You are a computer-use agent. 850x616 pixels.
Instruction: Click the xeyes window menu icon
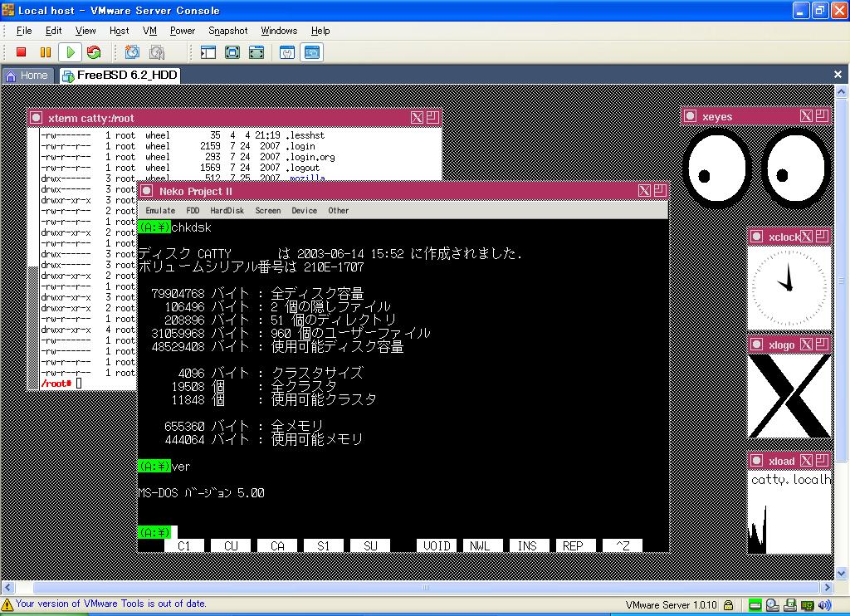click(x=691, y=116)
